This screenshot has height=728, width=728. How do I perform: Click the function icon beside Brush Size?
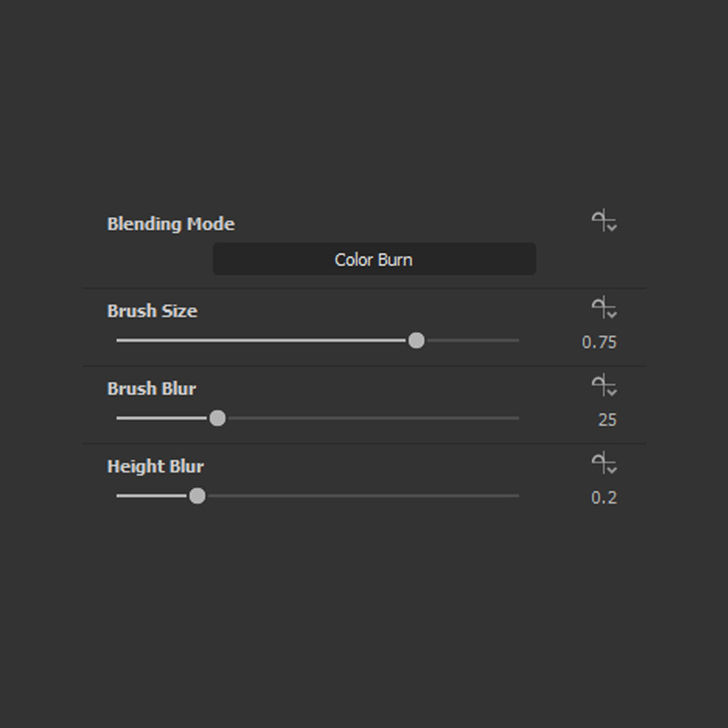pos(604,307)
